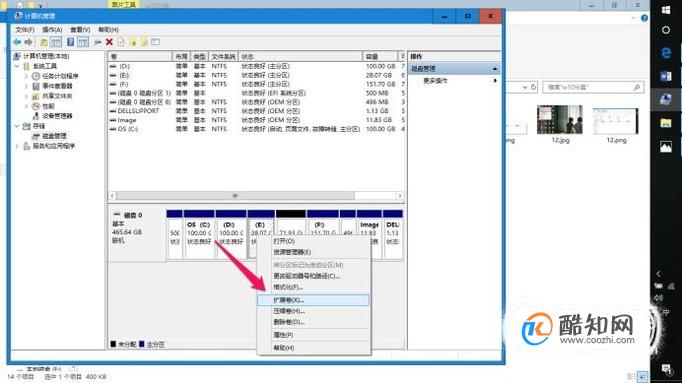Open the Edge browser icon in the taskbar
682x383 pixels.
coord(666,53)
